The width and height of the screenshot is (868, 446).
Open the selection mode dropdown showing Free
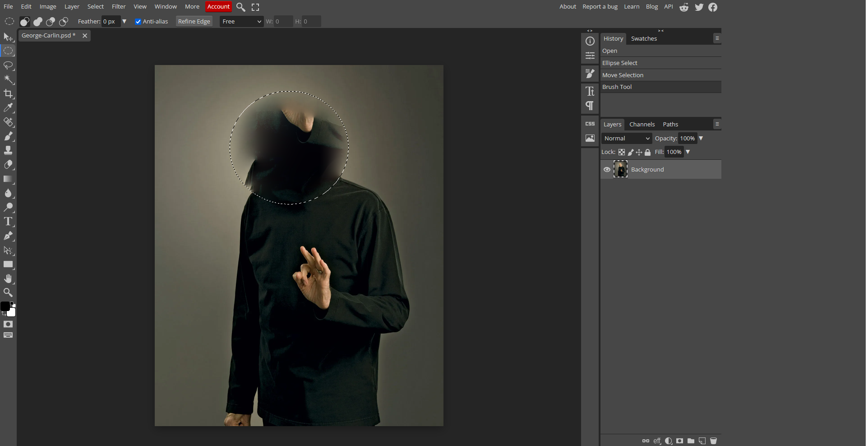[x=241, y=21]
